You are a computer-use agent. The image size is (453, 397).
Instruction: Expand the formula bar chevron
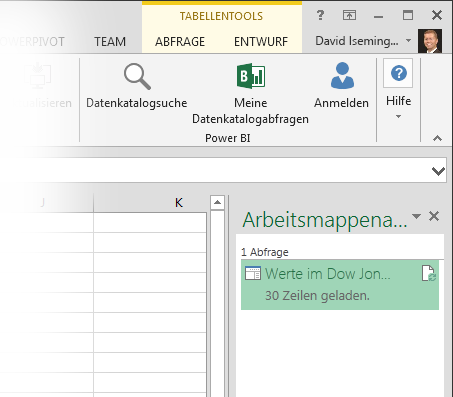click(438, 171)
